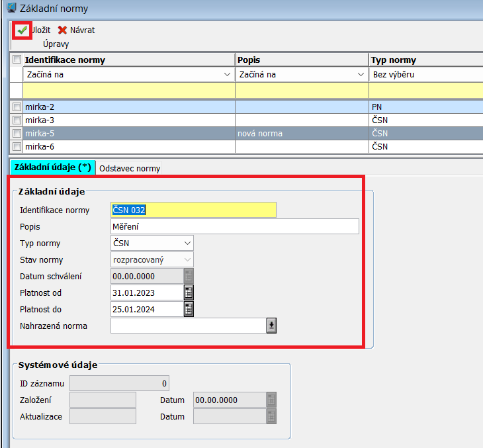Click the Nahrazená norma lookup arrow button
The height and width of the screenshot is (448, 483).
tap(271, 326)
